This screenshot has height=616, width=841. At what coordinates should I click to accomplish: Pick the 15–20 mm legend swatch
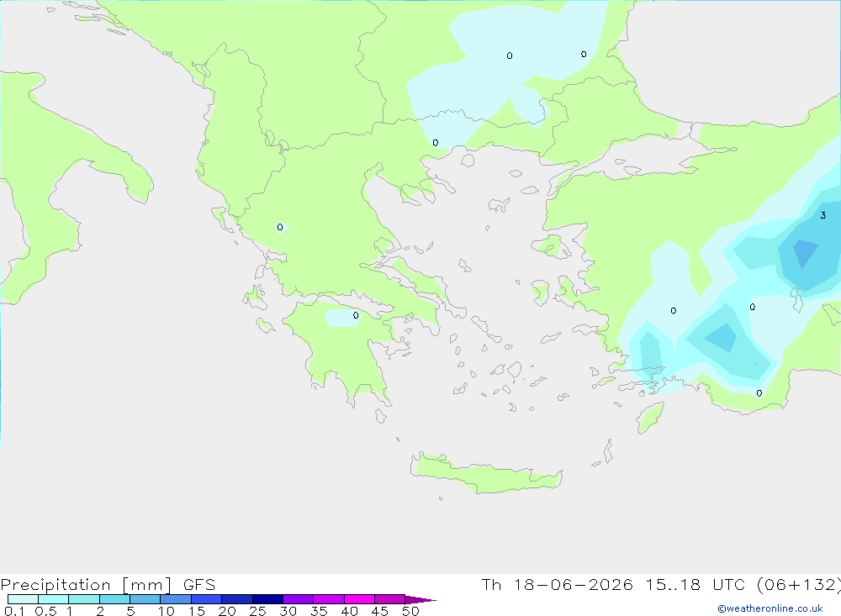(x=207, y=599)
